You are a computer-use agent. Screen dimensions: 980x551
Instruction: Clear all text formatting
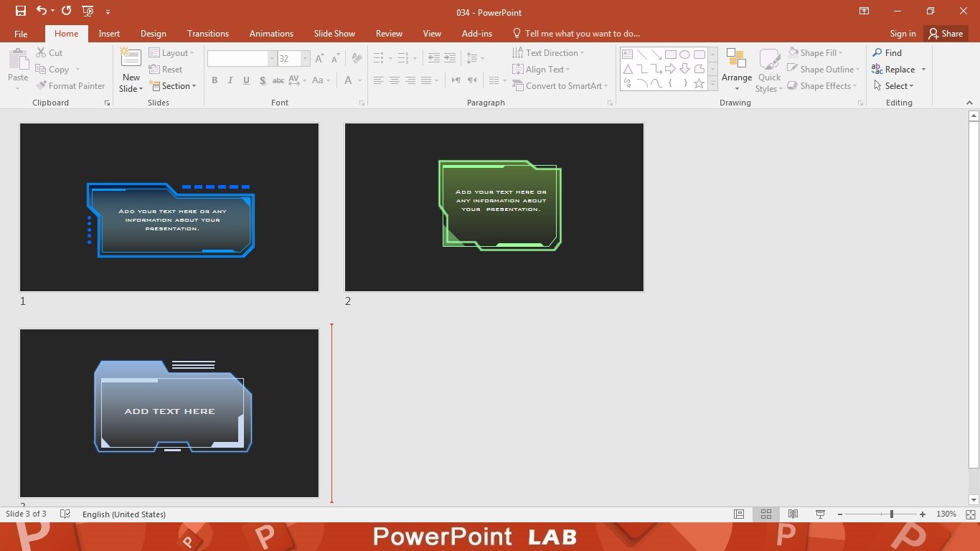(x=357, y=59)
